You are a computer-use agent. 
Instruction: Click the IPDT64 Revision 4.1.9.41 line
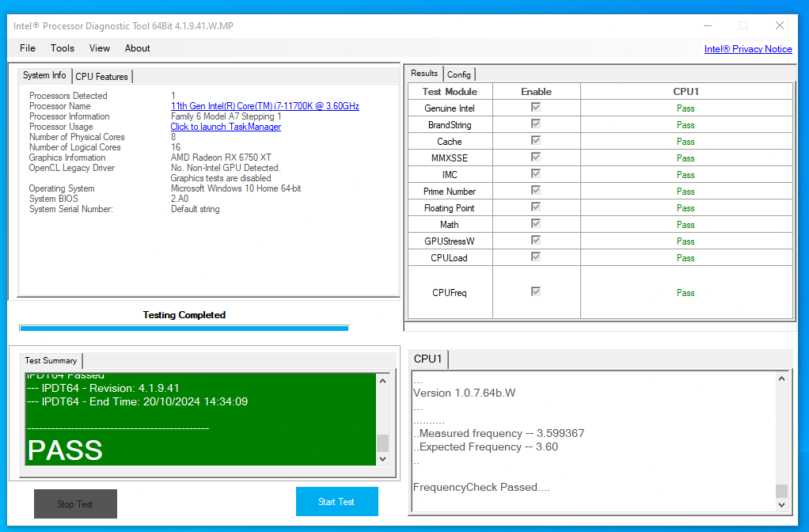tap(103, 388)
